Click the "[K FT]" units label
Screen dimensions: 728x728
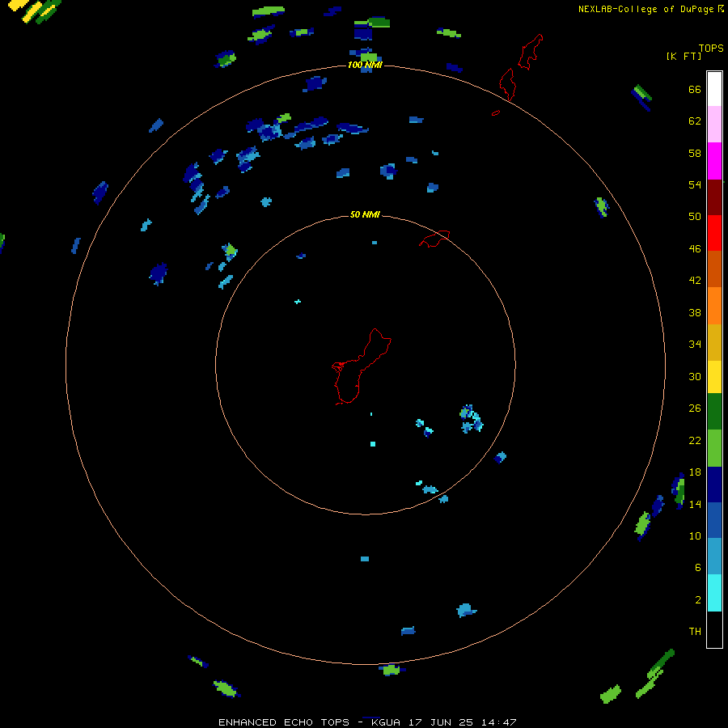pyautogui.click(x=684, y=56)
